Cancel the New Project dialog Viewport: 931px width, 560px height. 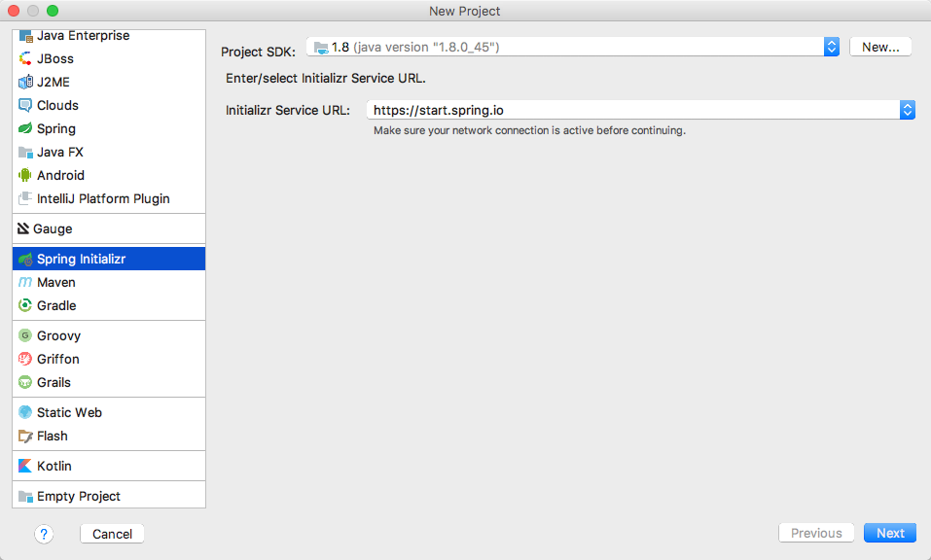112,534
